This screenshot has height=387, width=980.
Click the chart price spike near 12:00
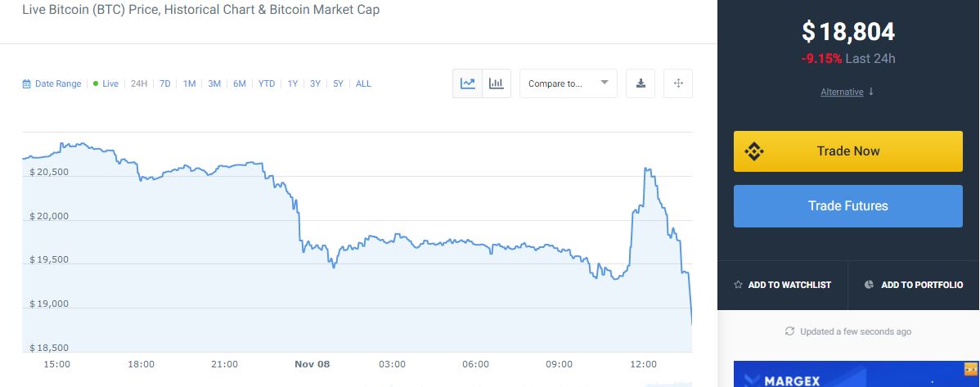point(647,170)
